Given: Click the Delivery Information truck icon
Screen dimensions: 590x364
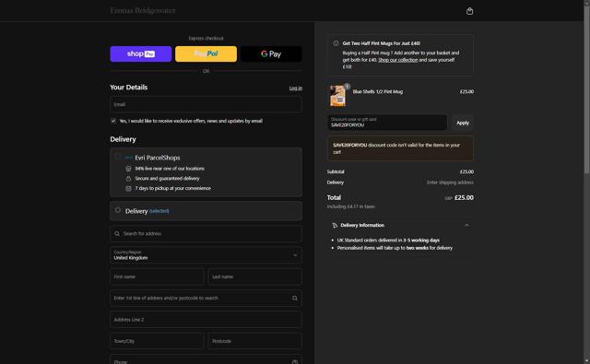Looking at the screenshot, I should click(335, 225).
